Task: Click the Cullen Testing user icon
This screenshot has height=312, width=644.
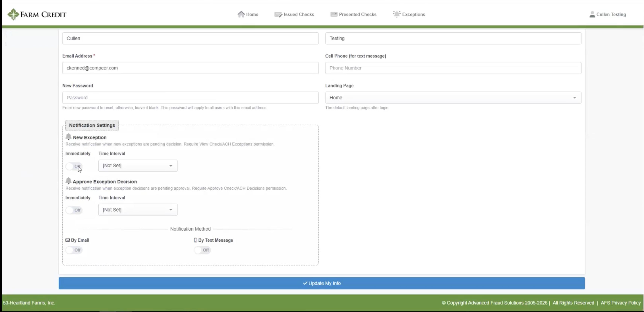Action: (x=592, y=14)
